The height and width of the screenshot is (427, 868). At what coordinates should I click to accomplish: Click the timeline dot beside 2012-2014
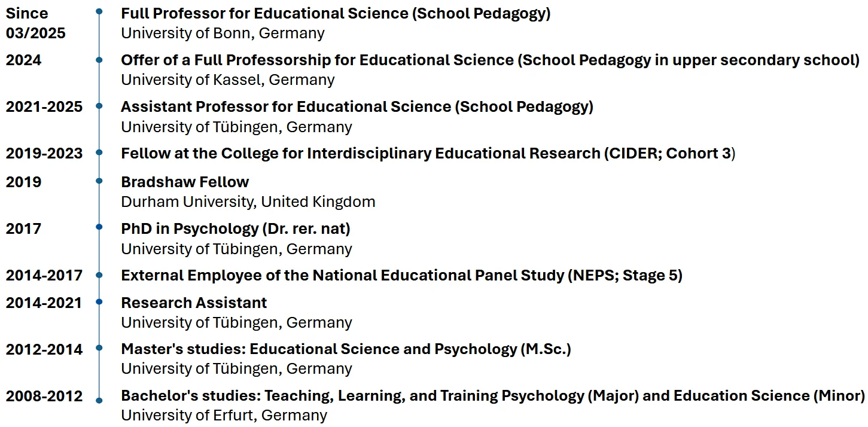tap(99, 348)
